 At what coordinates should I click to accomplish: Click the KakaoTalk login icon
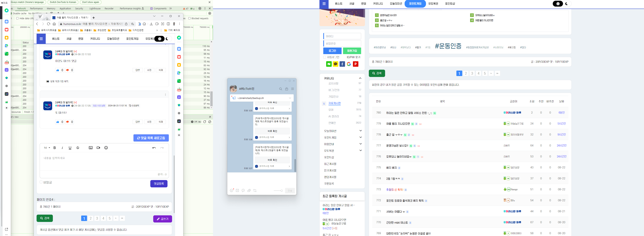pos(336,64)
